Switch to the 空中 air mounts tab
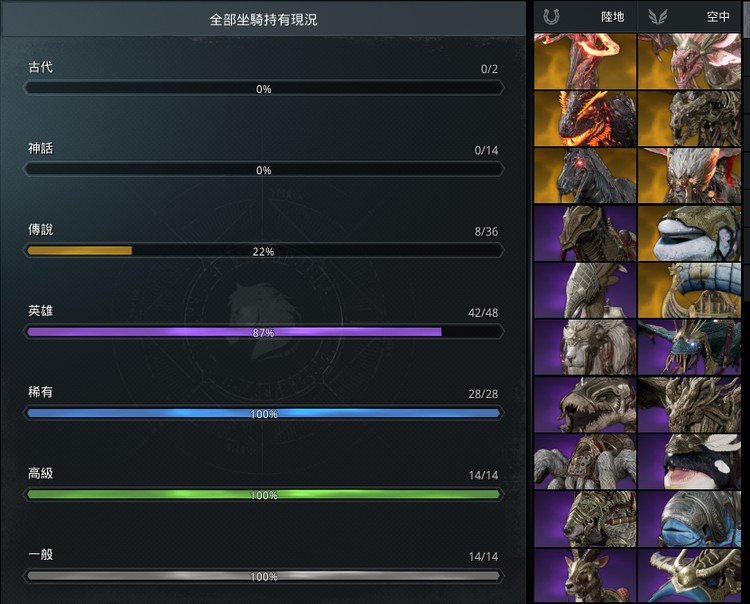Screen dimensions: 750x604 [x=689, y=17]
